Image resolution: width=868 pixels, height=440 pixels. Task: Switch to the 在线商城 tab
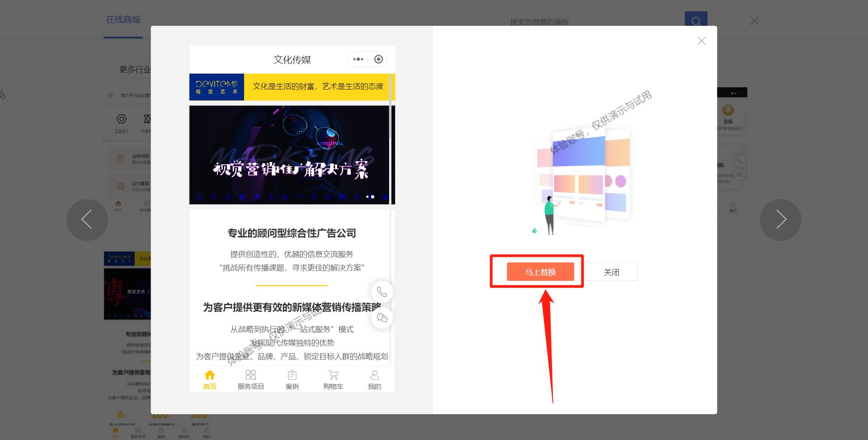[x=123, y=19]
